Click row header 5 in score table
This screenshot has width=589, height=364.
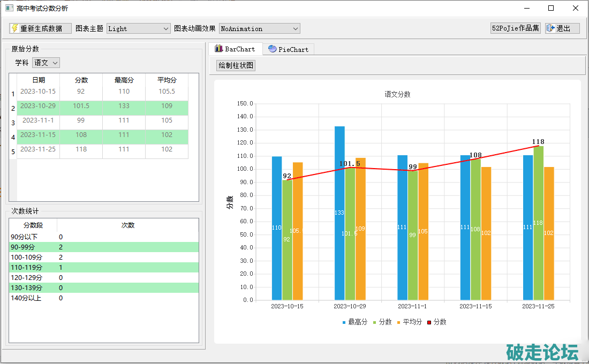coord(13,152)
